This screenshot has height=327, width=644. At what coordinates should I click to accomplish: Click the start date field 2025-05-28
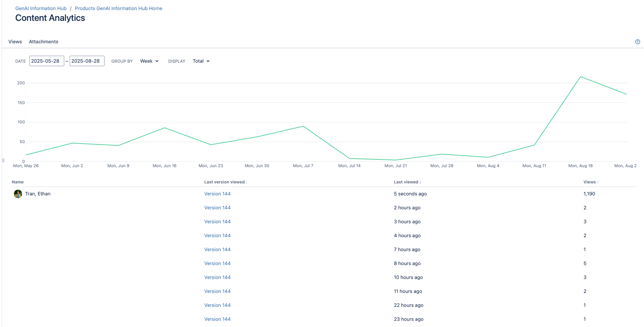pyautogui.click(x=47, y=61)
